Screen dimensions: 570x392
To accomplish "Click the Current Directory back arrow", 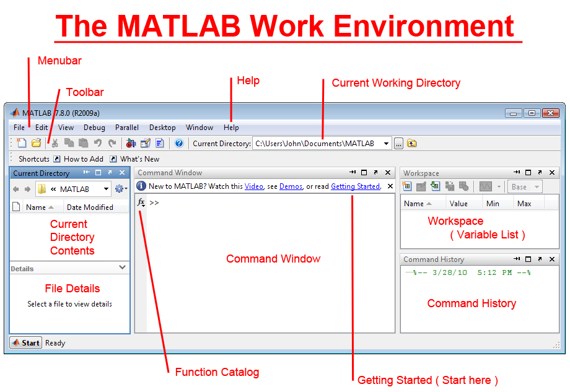I will tap(16, 189).
